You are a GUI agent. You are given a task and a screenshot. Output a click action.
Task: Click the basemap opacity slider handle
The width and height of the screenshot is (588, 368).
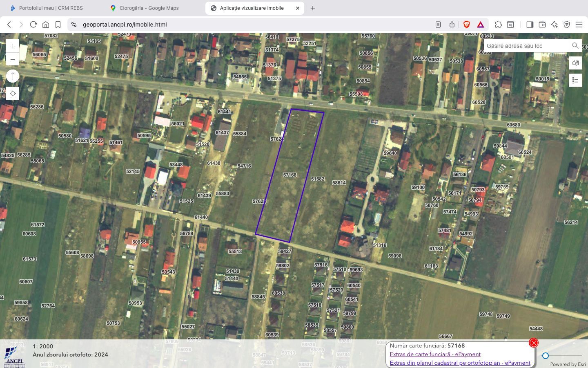[x=546, y=356]
